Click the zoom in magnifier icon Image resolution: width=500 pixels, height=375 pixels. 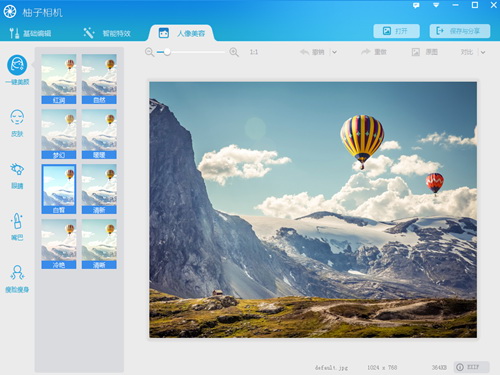pyautogui.click(x=234, y=52)
